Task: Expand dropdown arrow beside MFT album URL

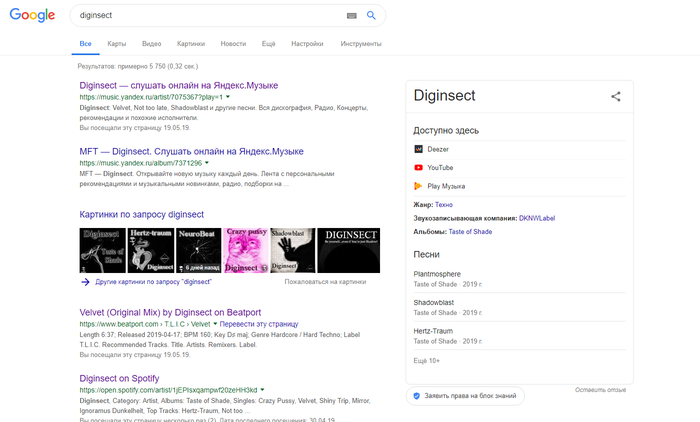Action: (207, 163)
